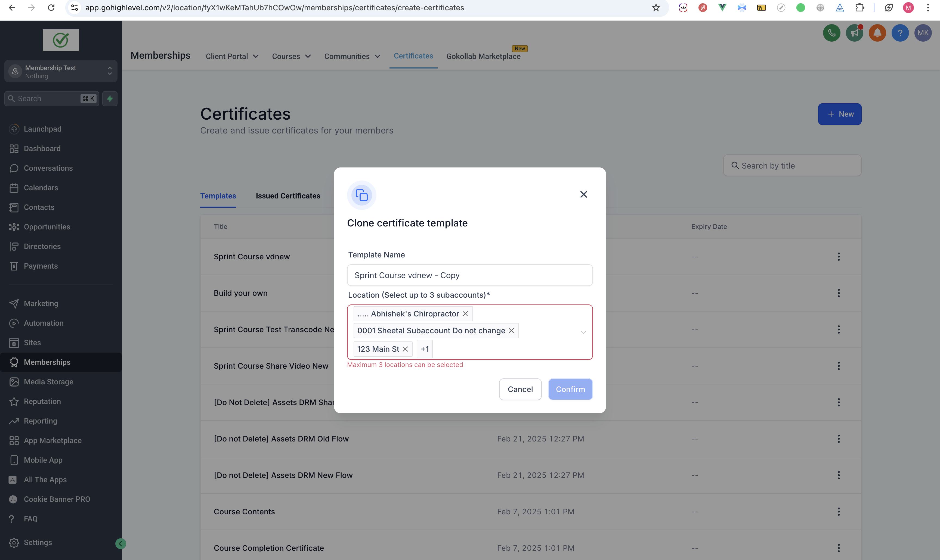Open the Communities dropdown menu
This screenshot has width=940, height=560.
pyautogui.click(x=352, y=56)
